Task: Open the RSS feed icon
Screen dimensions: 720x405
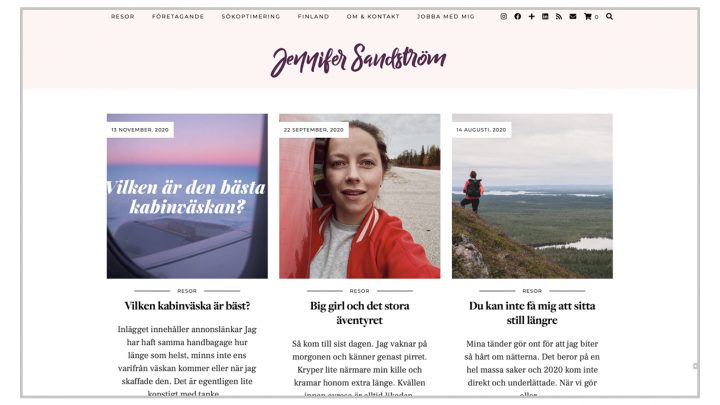Action: coord(559,17)
